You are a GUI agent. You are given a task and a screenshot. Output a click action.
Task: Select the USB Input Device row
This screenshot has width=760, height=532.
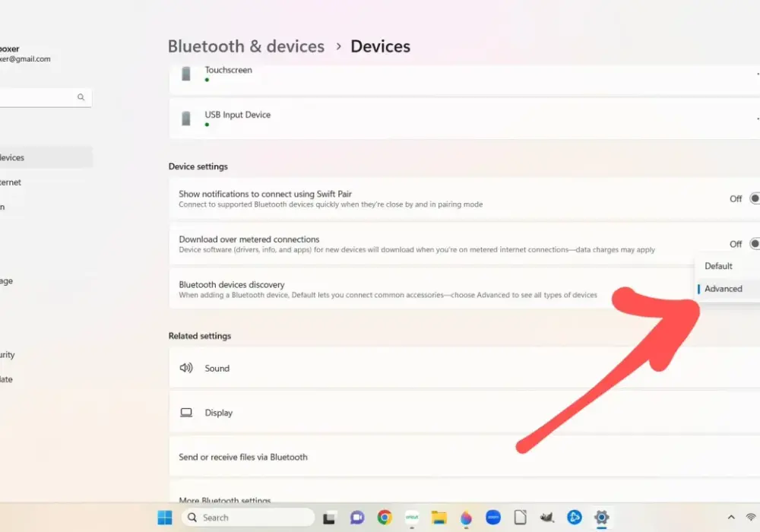coord(464,119)
